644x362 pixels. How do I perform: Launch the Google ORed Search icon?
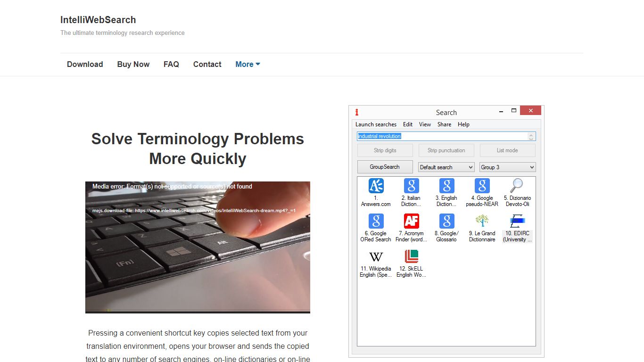coord(376,221)
